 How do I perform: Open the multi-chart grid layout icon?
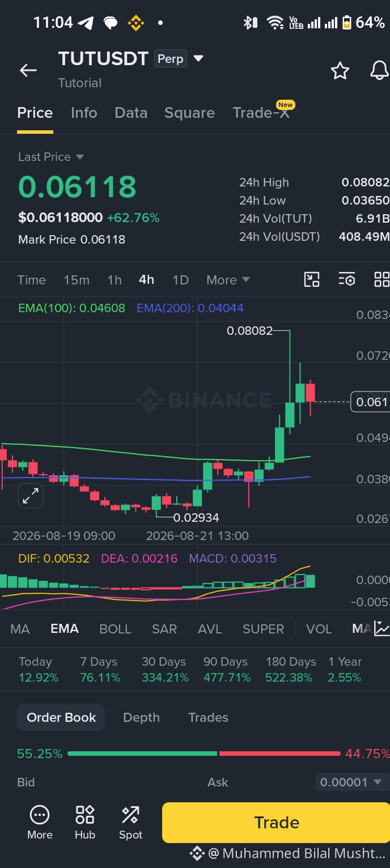point(381,279)
